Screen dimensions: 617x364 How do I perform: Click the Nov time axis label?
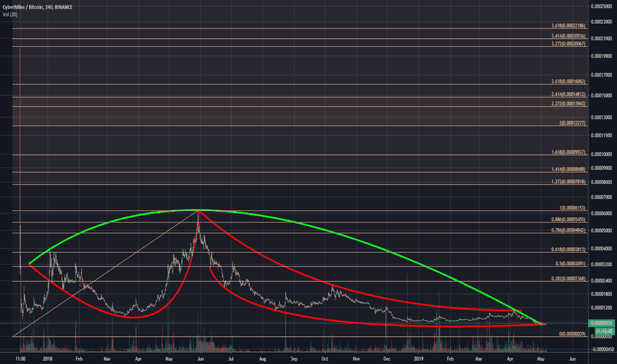click(x=356, y=359)
